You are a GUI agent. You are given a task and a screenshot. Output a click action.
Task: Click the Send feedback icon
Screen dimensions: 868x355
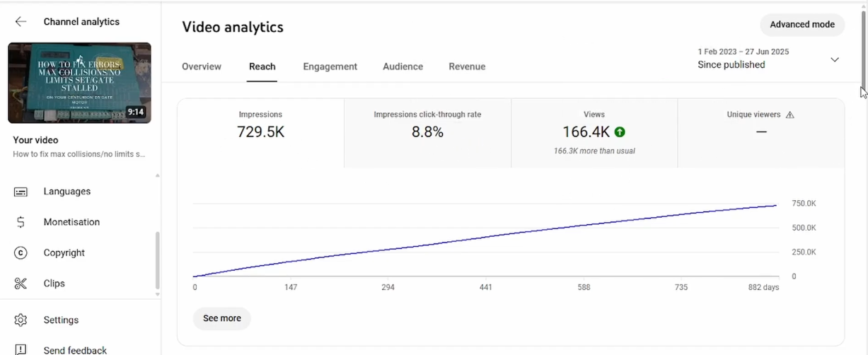tap(21, 349)
